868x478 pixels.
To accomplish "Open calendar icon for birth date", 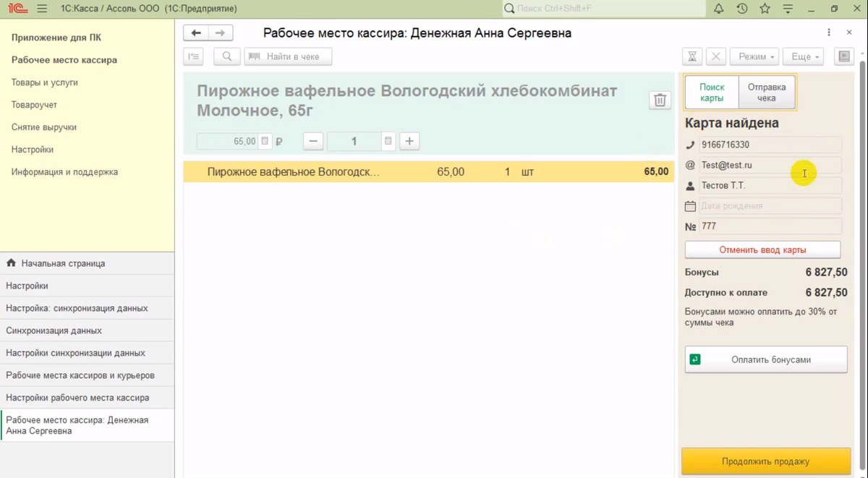I will click(691, 206).
